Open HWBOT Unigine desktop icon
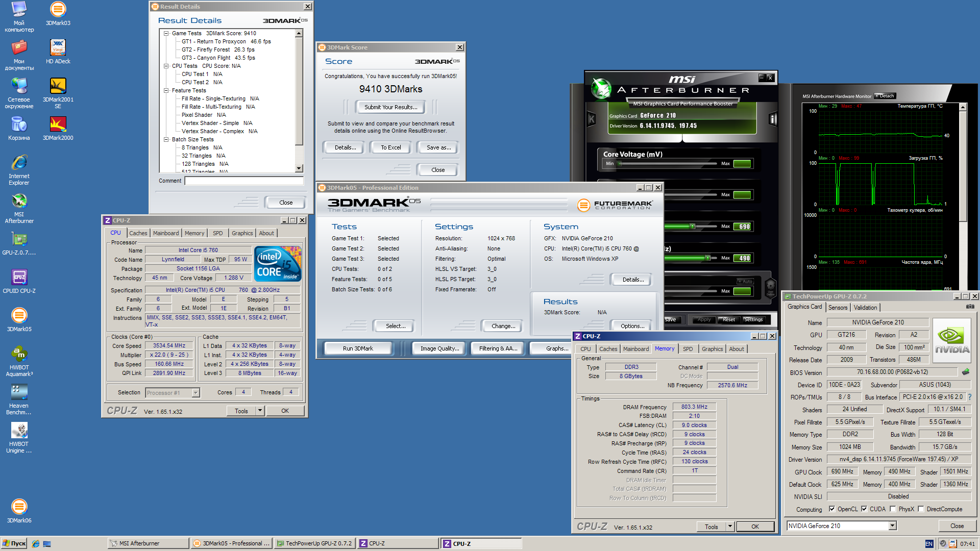Viewport: 980px width, 551px height. point(19,438)
